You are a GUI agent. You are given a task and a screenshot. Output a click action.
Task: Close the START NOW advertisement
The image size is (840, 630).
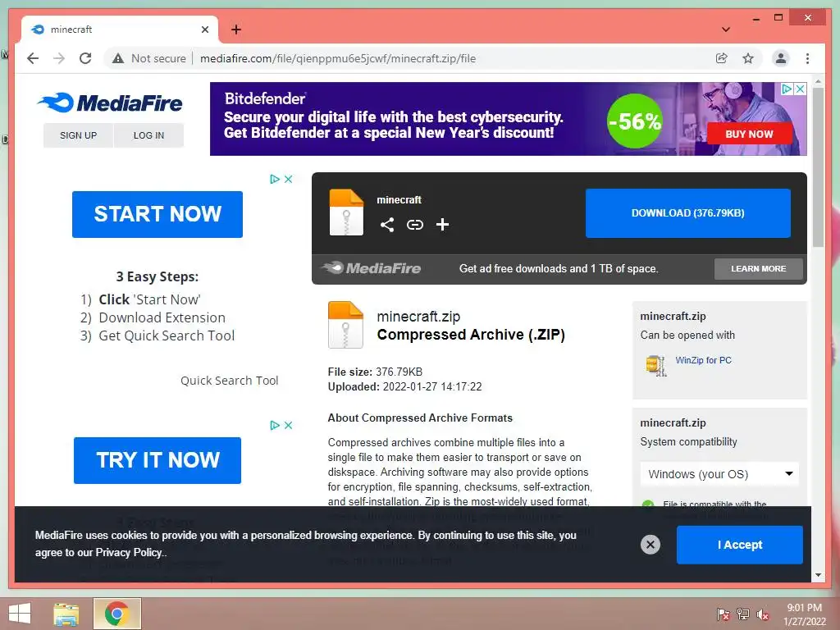(288, 179)
